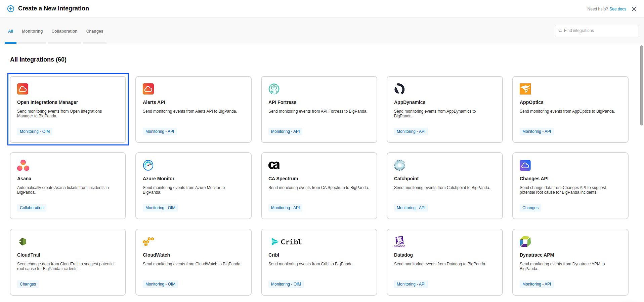Click the Monitoring - API tag on CA Spectrum
The image size is (644, 302).
click(285, 208)
